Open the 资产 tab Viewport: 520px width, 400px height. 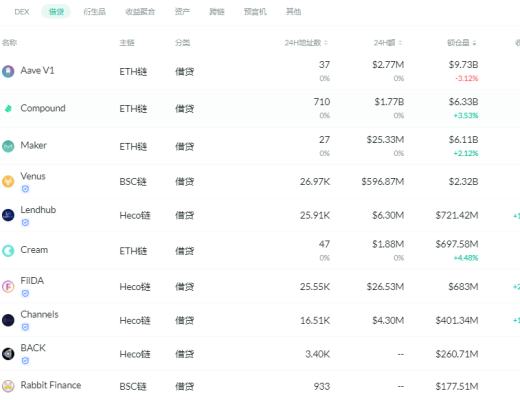(x=182, y=12)
